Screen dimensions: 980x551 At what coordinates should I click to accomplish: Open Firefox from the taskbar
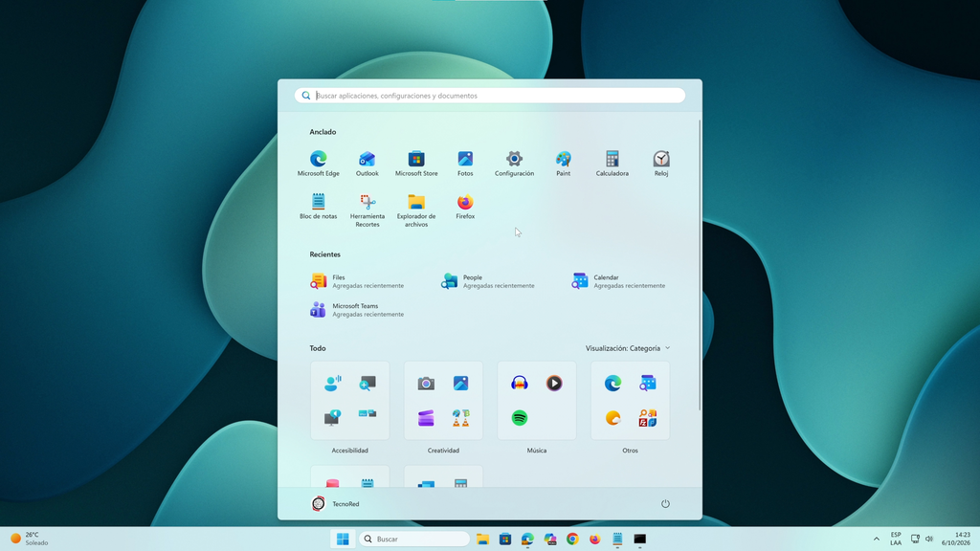pyautogui.click(x=595, y=540)
